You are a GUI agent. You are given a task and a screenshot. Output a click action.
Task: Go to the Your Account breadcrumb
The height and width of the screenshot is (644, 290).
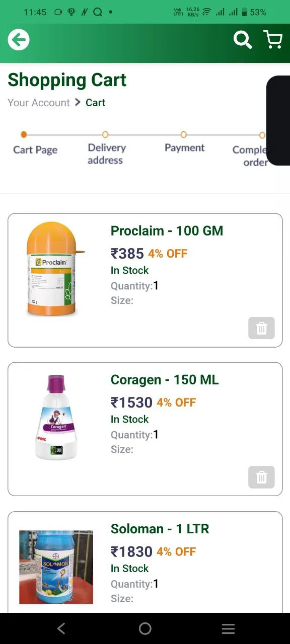(39, 103)
